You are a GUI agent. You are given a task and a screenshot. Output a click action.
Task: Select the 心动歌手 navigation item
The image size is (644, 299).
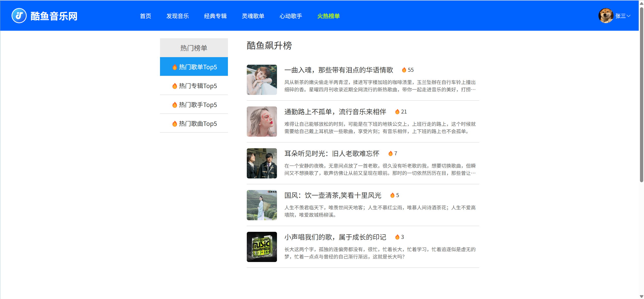tap(291, 16)
